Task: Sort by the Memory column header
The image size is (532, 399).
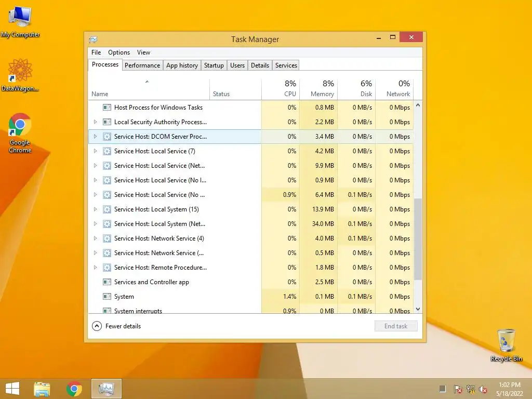Action: click(x=318, y=89)
